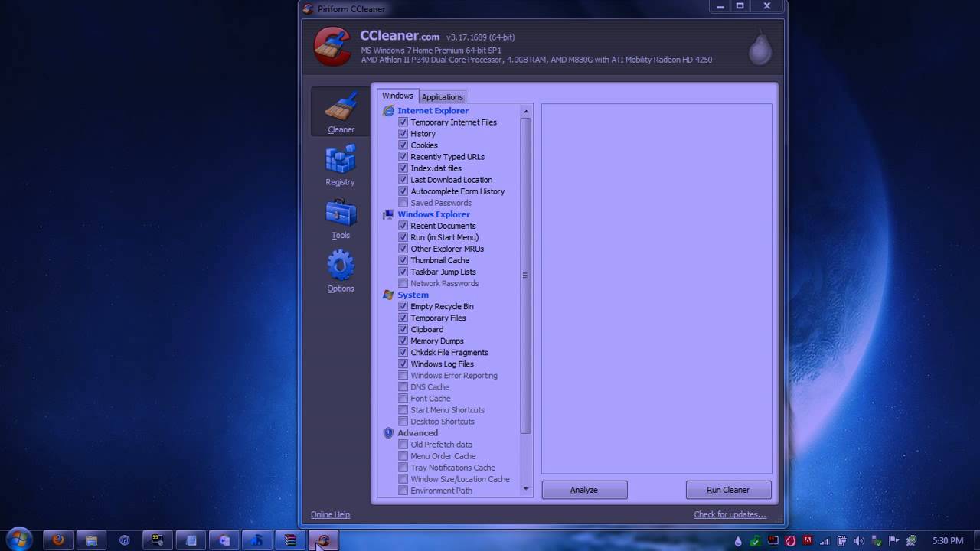The image size is (980, 551).
Task: Uncheck Cookies checkbox
Action: coord(403,145)
